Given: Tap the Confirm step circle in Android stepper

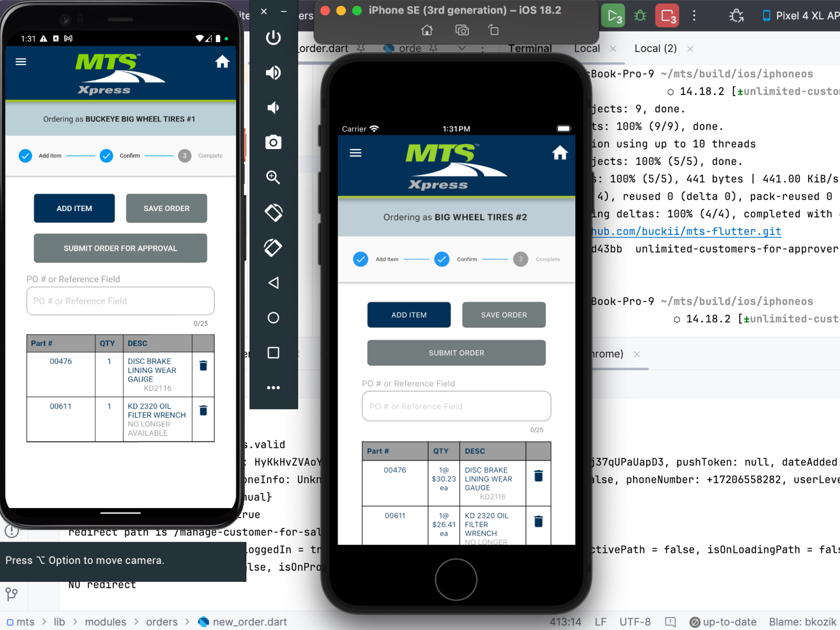Looking at the screenshot, I should (107, 156).
